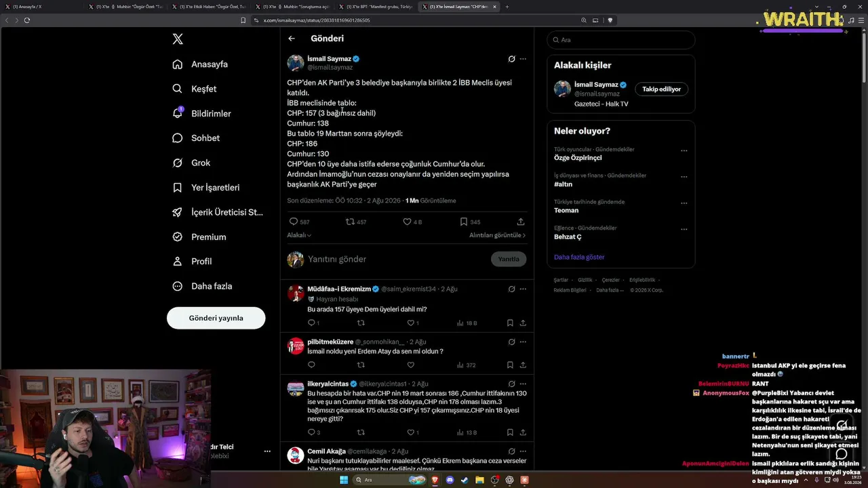Image resolution: width=868 pixels, height=488 pixels.
Task: Open Alıntıları görüntüle link
Action: point(498,235)
